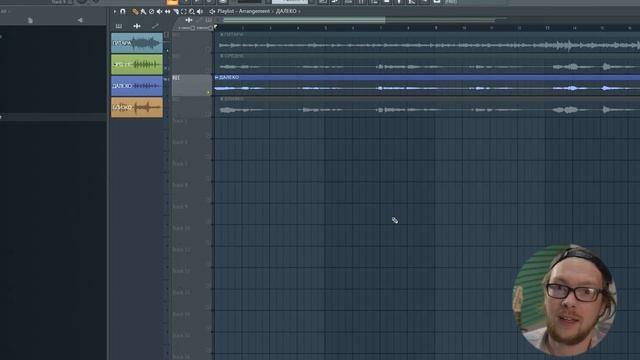The image size is (640, 360).
Task: Select the Zoom magnifier tool
Action: (x=192, y=11)
